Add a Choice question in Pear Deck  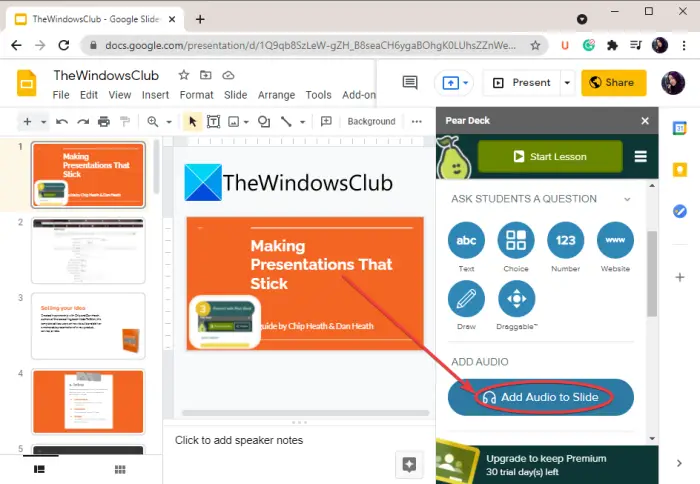[x=516, y=241]
